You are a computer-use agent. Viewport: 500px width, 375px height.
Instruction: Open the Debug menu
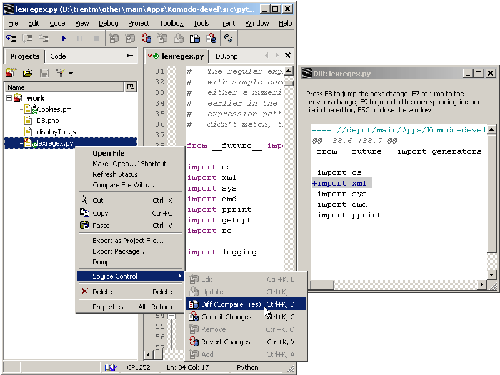(108, 23)
